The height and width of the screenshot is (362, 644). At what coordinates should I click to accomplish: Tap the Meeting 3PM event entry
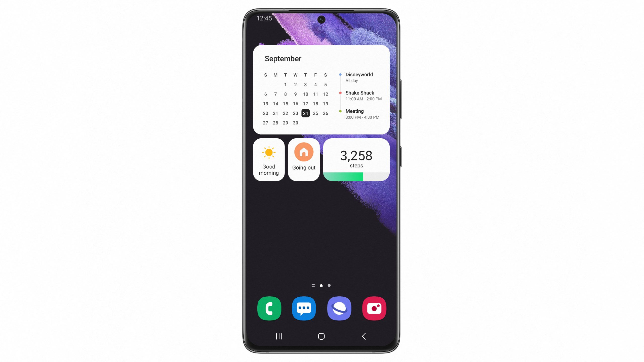(362, 114)
